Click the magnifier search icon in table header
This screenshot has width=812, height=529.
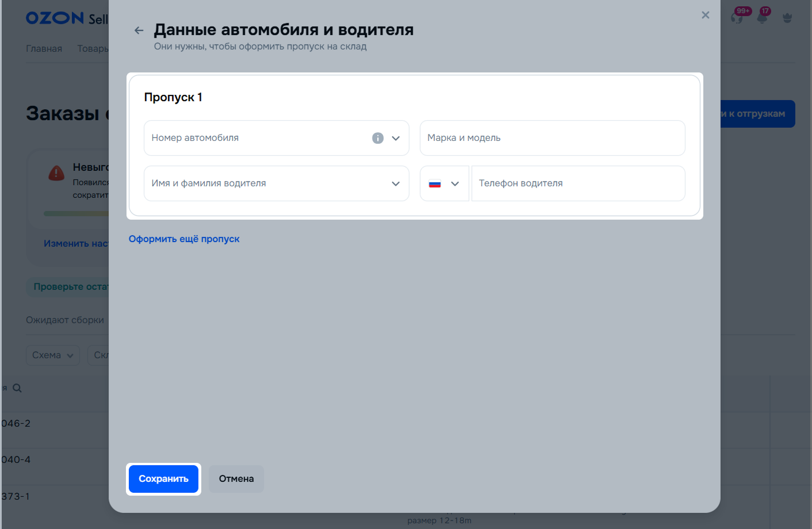point(17,388)
